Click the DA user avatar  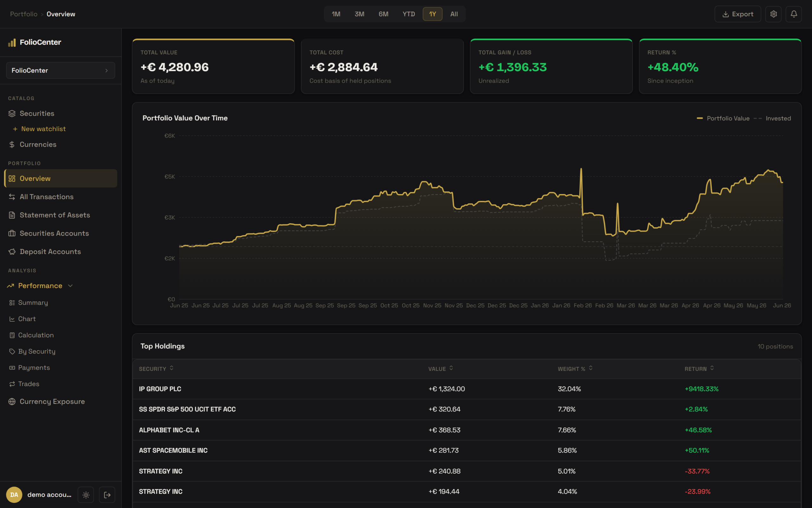coord(14,495)
